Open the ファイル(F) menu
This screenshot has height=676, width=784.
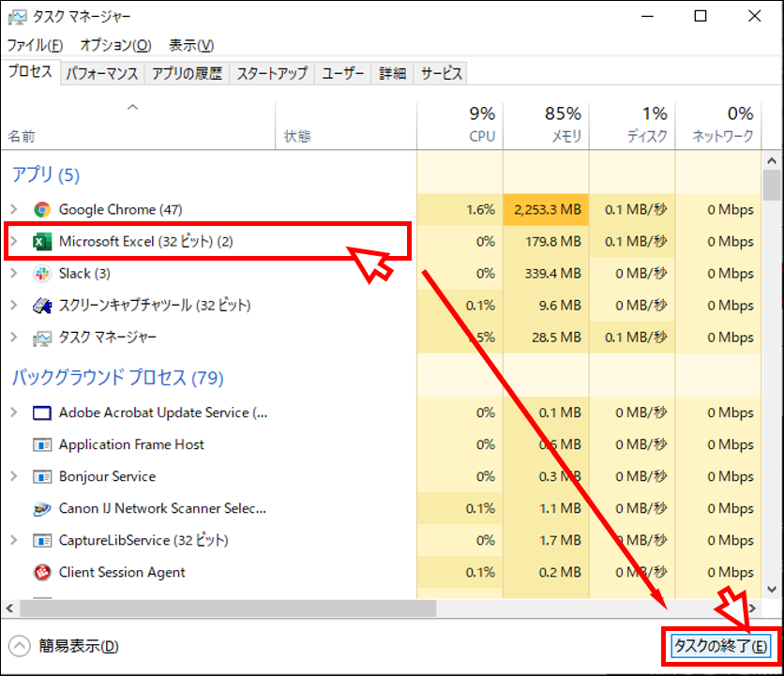35,46
